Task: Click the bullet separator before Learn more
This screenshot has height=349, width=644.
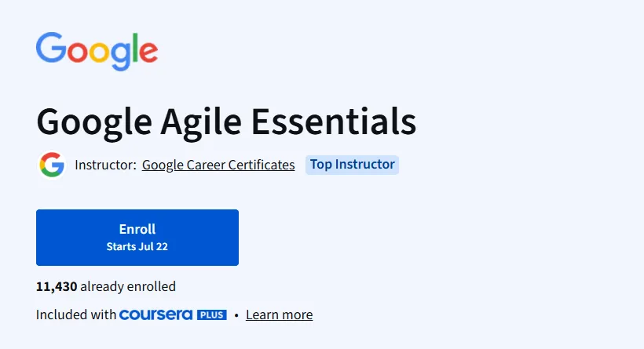Action: click(x=236, y=315)
